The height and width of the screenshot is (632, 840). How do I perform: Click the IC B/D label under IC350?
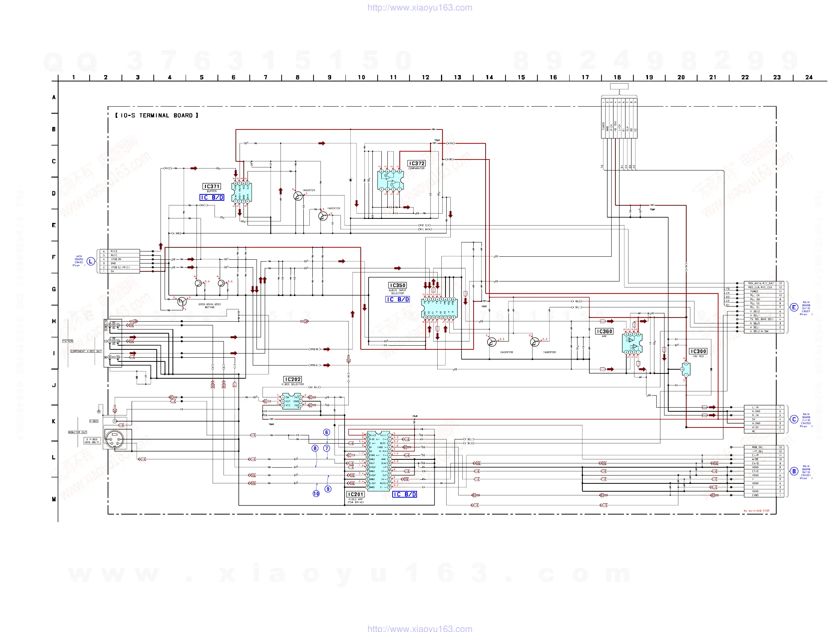(397, 299)
